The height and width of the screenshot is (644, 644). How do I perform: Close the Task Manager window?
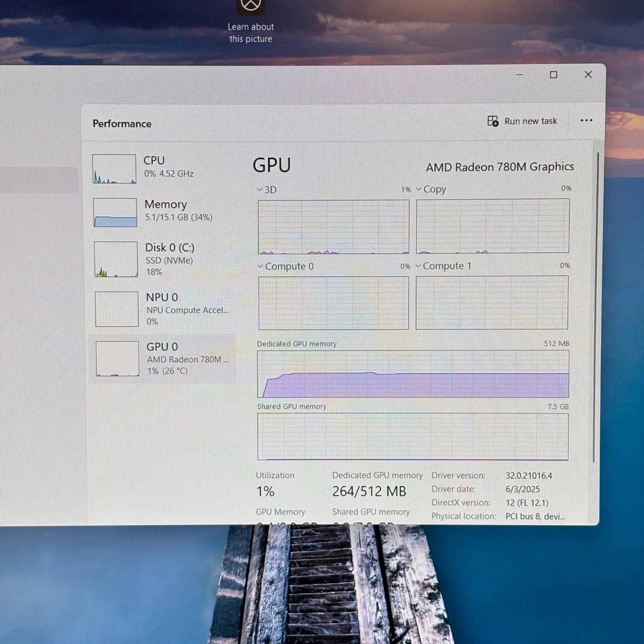coord(588,74)
